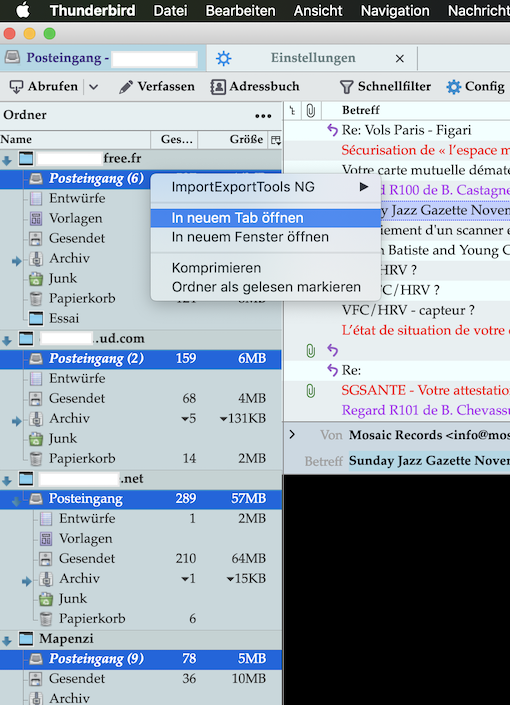Sort folders by Ges... column
Viewport: 510px width, 705px height.
coord(174,139)
